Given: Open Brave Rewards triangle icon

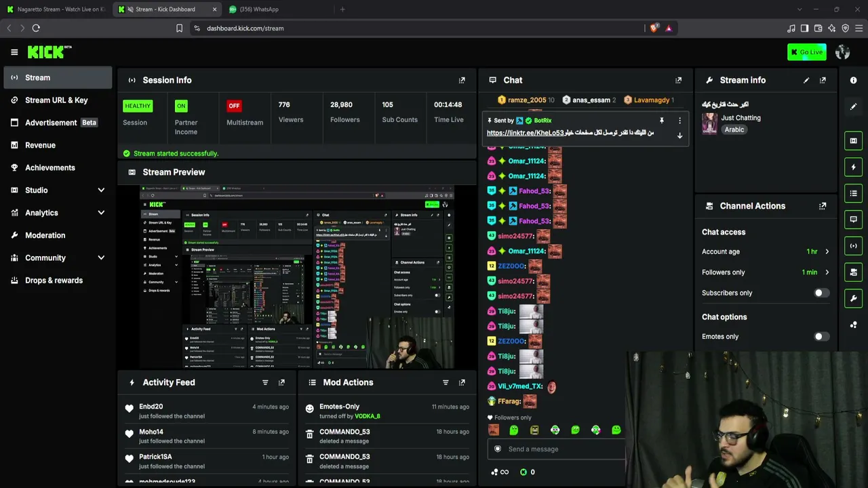Looking at the screenshot, I should click(x=669, y=28).
